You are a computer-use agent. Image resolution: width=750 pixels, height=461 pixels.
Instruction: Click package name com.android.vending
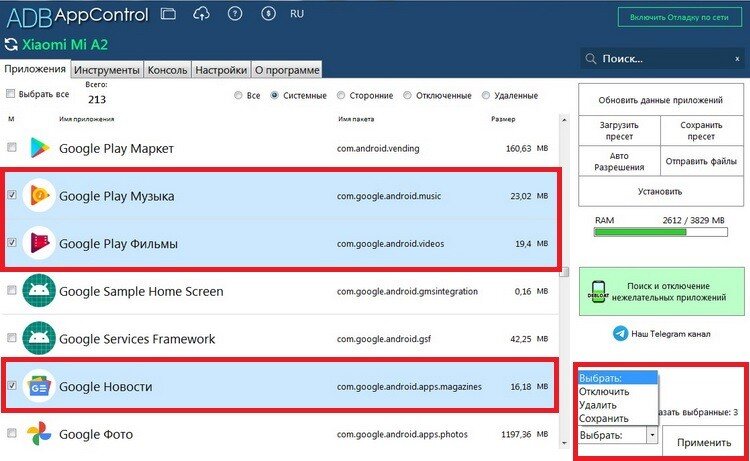pos(378,148)
